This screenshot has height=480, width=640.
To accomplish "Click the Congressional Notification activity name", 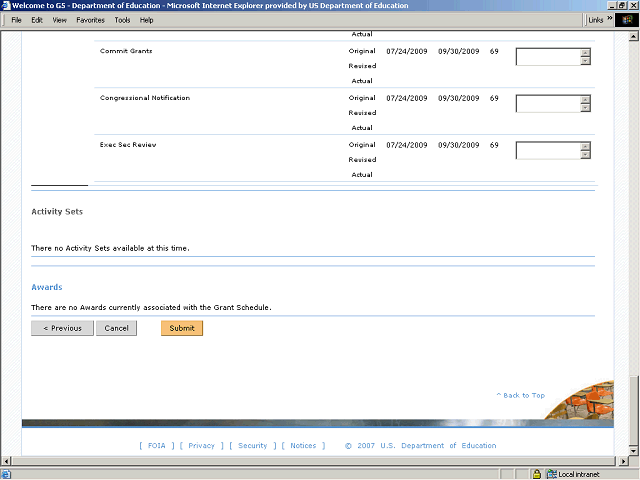I will [145, 98].
